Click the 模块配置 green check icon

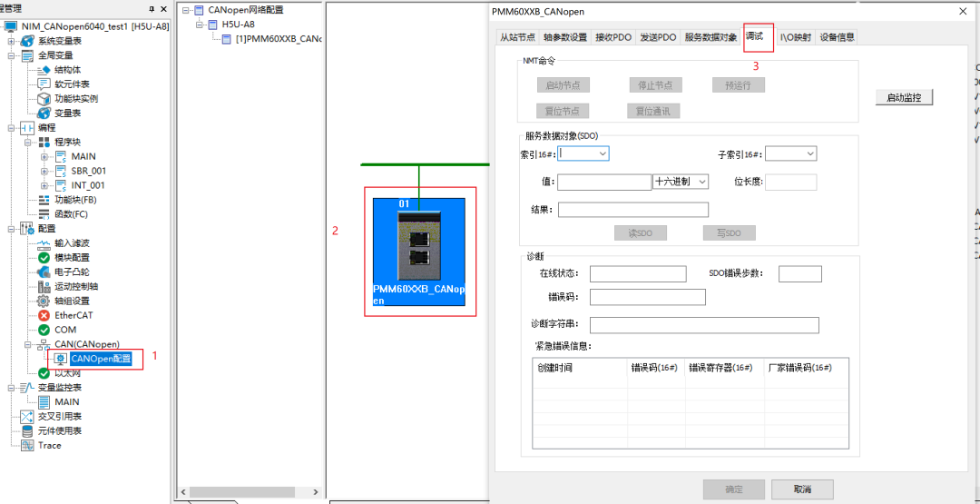44,258
